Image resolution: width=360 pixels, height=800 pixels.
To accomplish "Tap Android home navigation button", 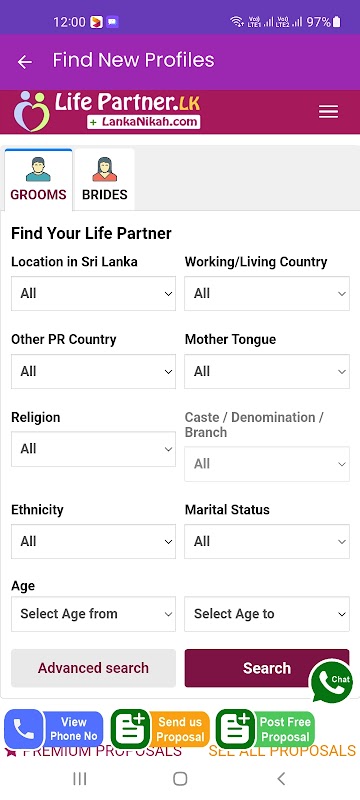I will 180,779.
